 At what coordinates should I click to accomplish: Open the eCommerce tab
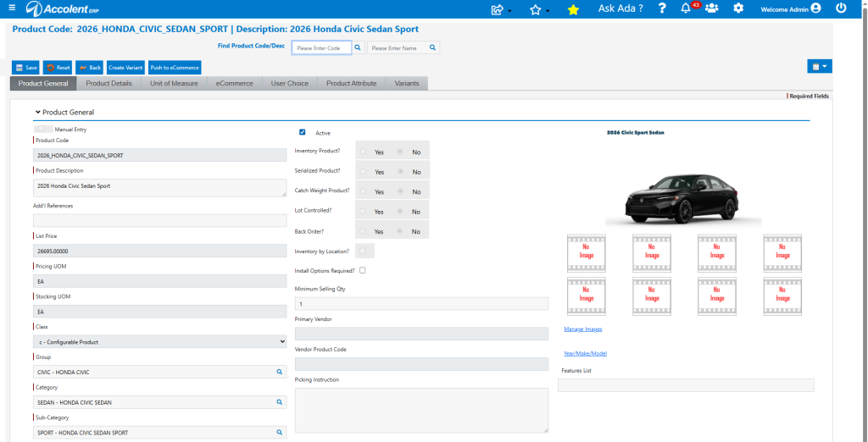[x=234, y=84]
